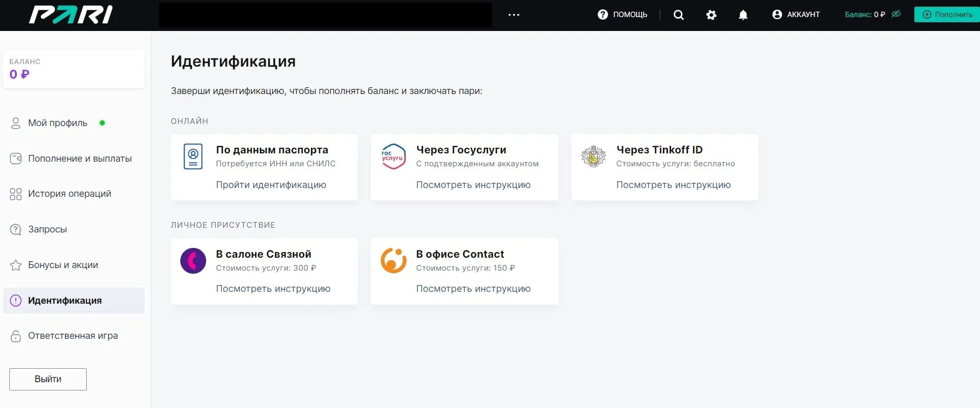The width and height of the screenshot is (980, 408).
Task: Open notifications bell icon
Action: (743, 15)
